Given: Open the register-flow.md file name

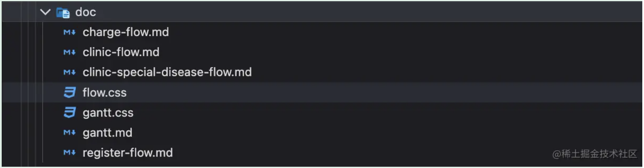Looking at the screenshot, I should [x=128, y=153].
